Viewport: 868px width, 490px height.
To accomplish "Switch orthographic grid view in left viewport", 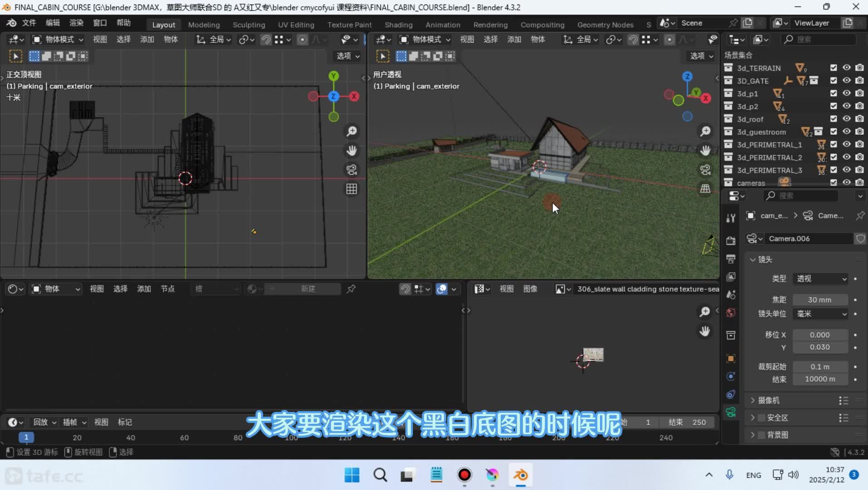I will click(x=352, y=189).
